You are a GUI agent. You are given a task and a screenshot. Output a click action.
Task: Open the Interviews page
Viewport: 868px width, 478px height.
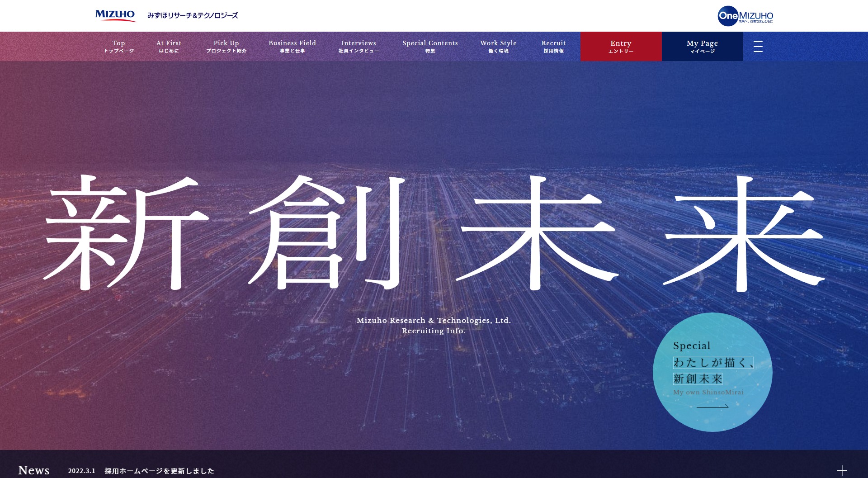pos(359,47)
